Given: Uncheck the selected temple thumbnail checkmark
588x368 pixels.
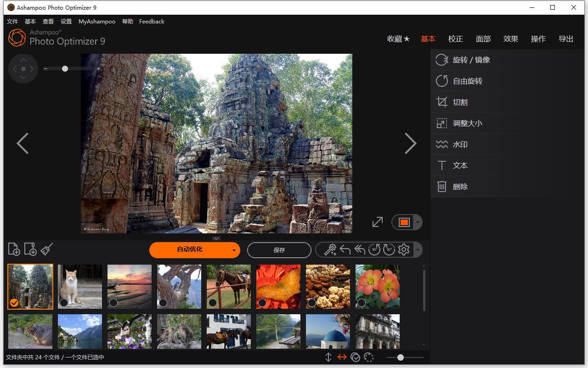Looking at the screenshot, I should click(14, 302).
